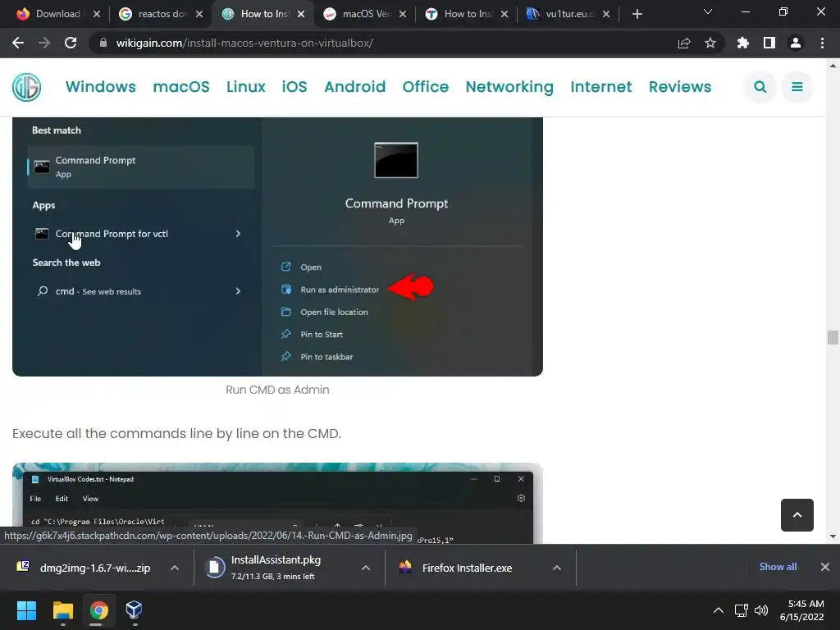Click the scroll-to-top arrow button
Screen dimensions: 840x630
point(797,515)
